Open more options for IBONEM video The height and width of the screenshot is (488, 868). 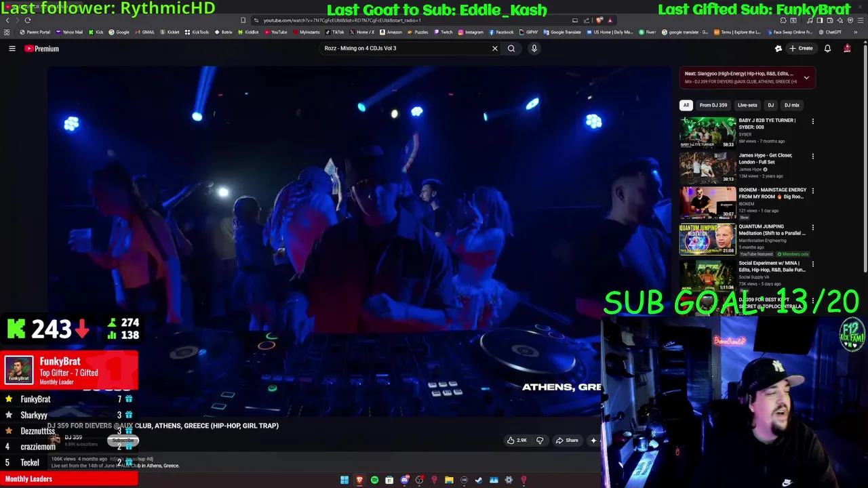pos(812,191)
